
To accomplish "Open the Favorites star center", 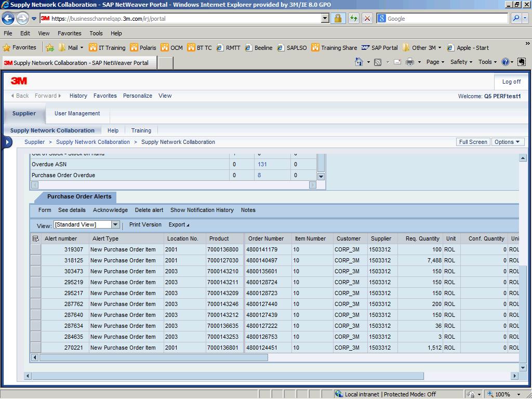I will [x=20, y=47].
